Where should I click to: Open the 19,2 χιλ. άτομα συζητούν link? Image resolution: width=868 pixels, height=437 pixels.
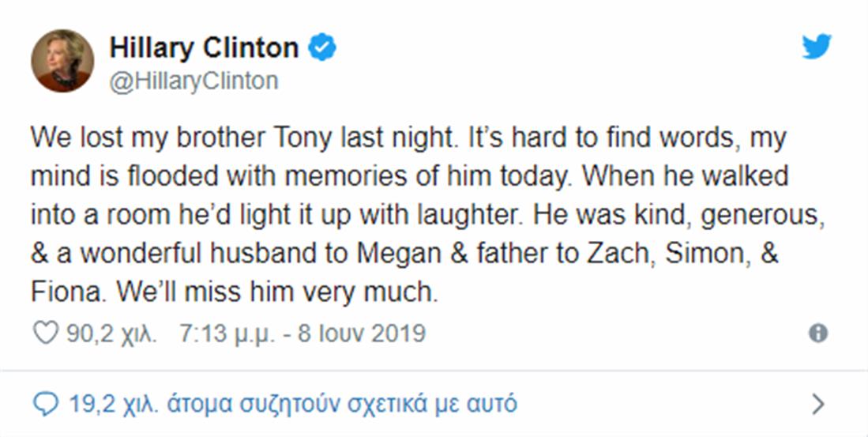pos(292,405)
